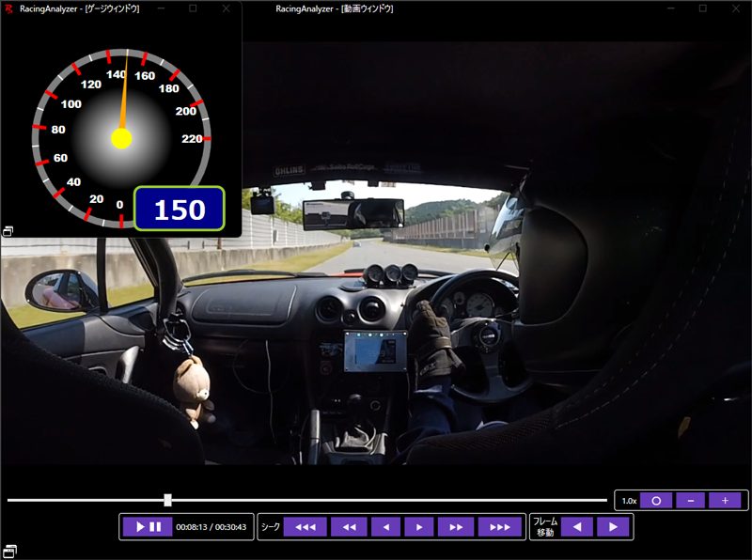The width and height of the screenshot is (752, 560).
Task: Click the window icon at the bottom-left of the video window
Action: coord(8,550)
